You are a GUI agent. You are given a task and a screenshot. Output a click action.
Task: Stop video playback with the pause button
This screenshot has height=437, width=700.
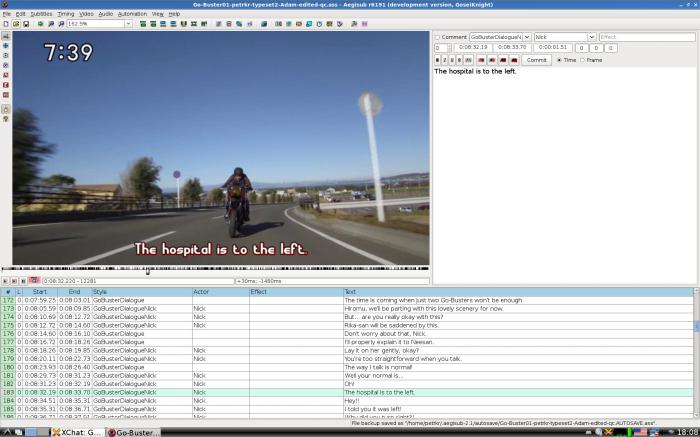pos(23,281)
